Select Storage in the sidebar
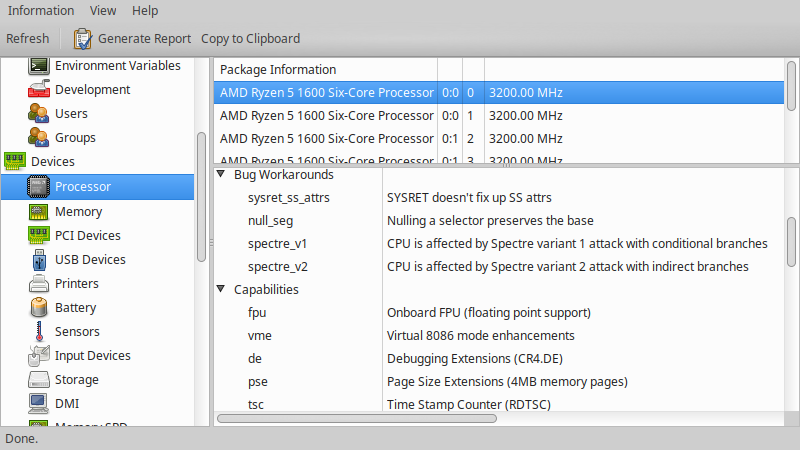Viewport: 800px width, 450px height. (x=77, y=380)
